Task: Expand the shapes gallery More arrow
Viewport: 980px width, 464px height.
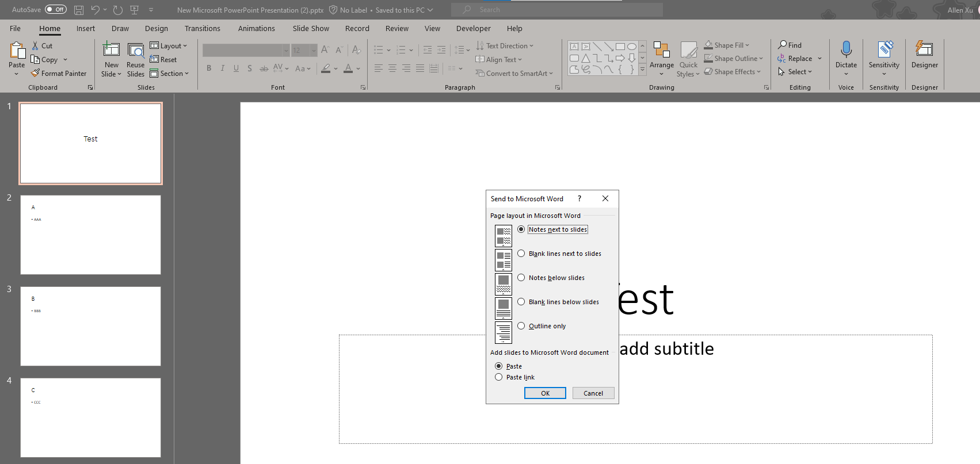Action: point(643,70)
